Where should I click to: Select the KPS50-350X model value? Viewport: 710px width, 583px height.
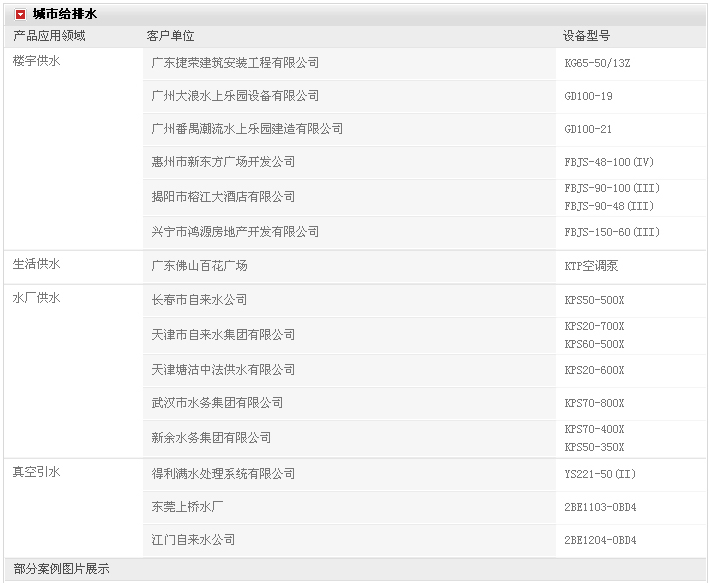[x=594, y=447]
